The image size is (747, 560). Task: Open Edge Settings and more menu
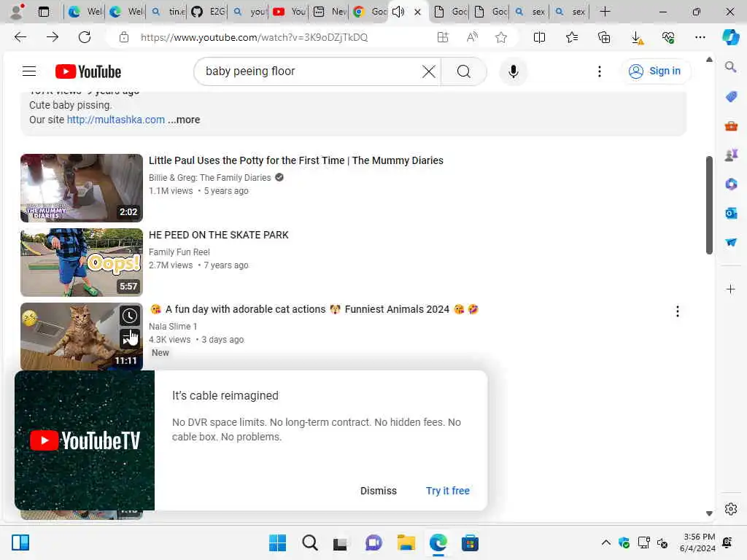point(700,37)
